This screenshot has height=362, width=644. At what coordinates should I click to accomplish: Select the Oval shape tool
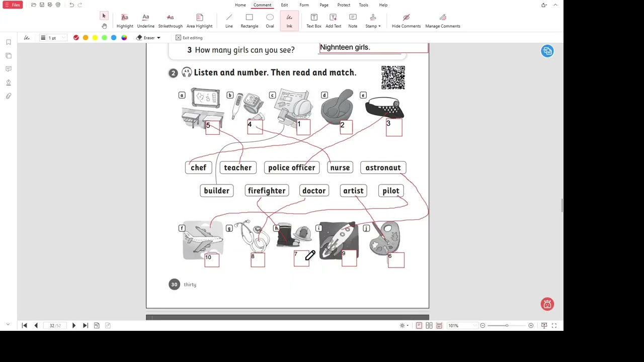click(270, 21)
